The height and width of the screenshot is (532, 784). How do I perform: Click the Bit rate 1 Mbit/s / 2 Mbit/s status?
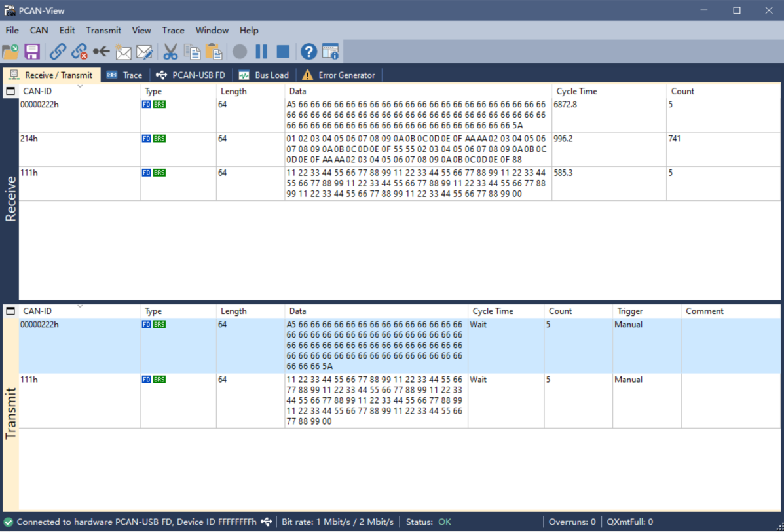(337, 522)
